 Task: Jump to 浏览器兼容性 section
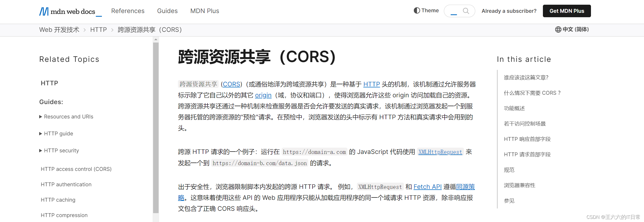[520, 185]
